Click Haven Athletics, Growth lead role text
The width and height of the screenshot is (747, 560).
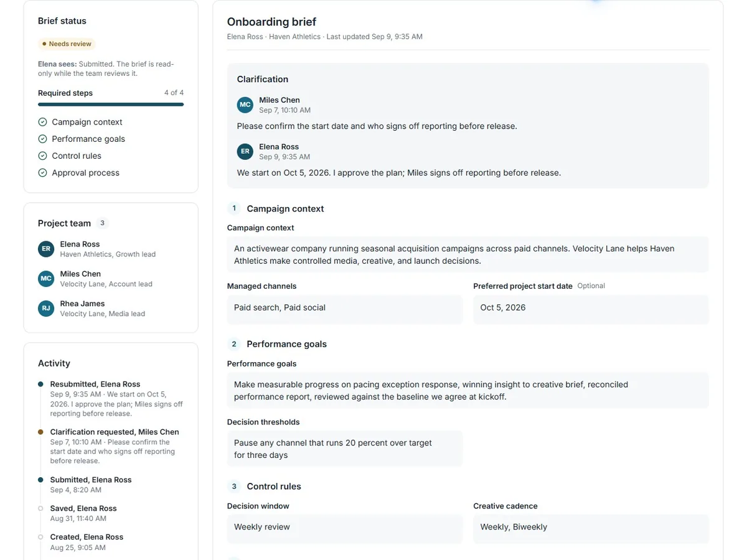click(108, 254)
